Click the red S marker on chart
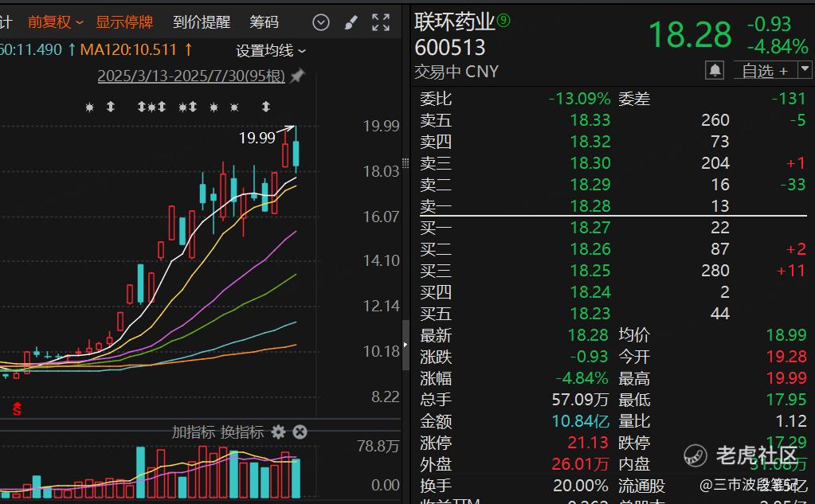The height and width of the screenshot is (504, 815). [18, 409]
